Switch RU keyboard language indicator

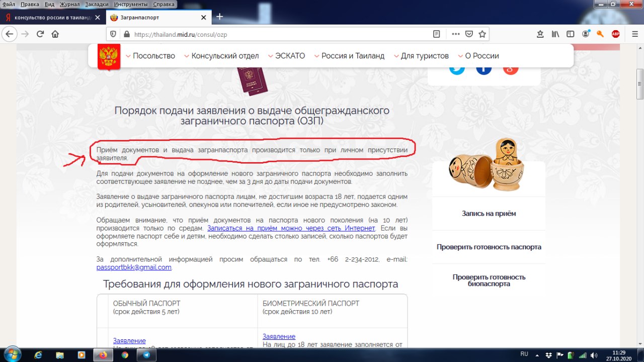coord(524,354)
